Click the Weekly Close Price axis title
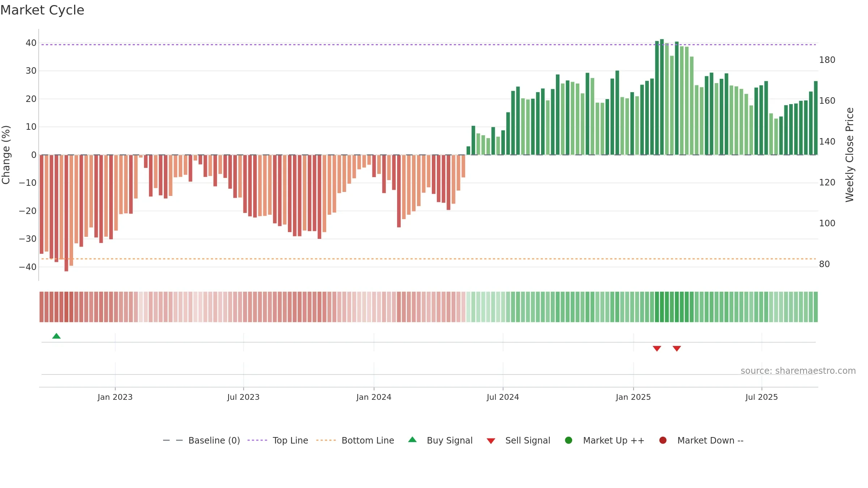 (850, 155)
